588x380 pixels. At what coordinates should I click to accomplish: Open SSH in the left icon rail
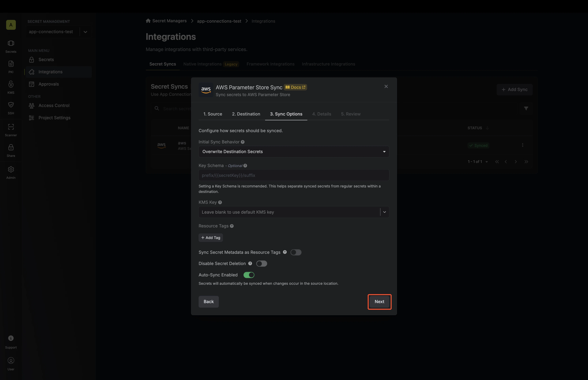(x=11, y=108)
